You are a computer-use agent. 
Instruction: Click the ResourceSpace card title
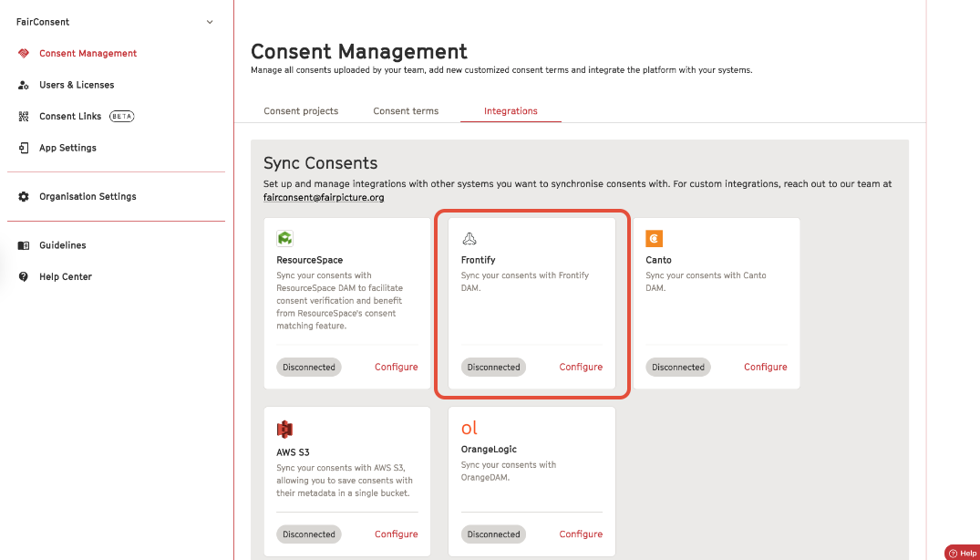coord(309,260)
